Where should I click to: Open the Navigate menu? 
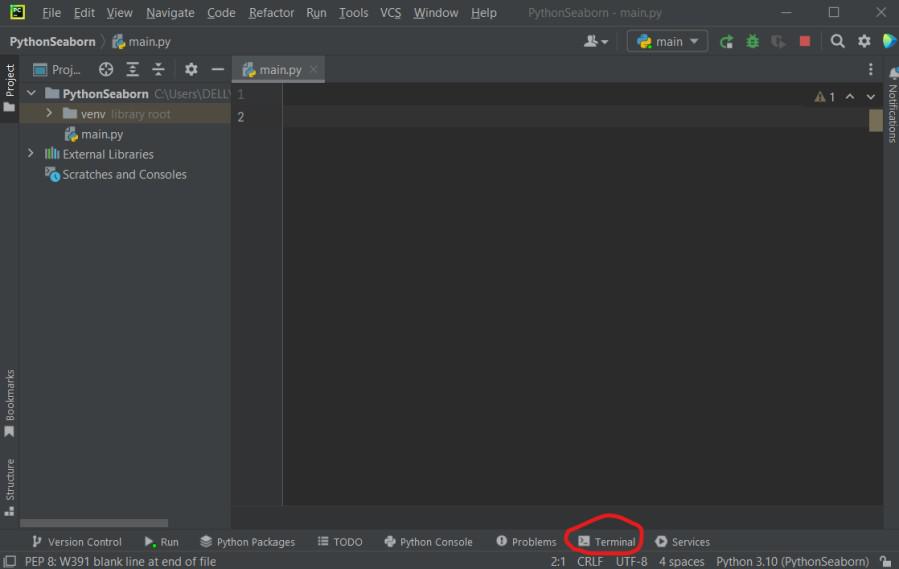[170, 13]
